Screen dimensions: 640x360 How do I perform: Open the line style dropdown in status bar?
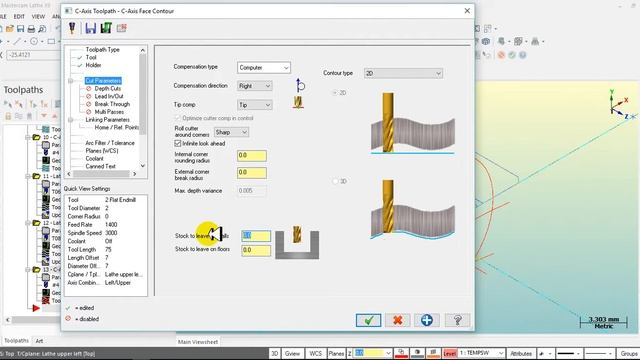(569, 353)
